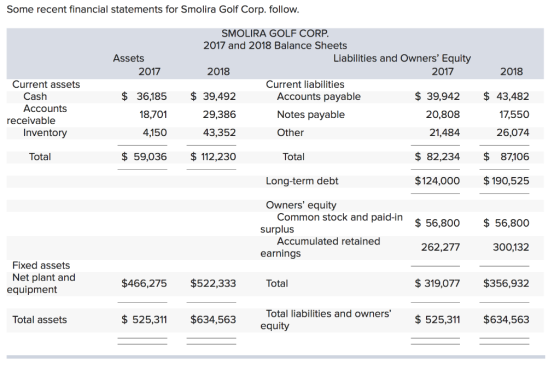Image resolution: width=560 pixels, height=366 pixels.
Task: Click the Net plant and equipment label
Action: tap(41, 284)
